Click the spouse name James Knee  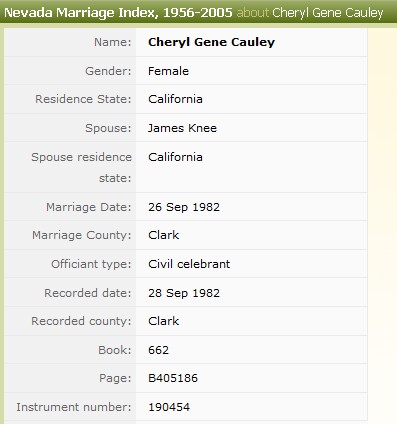182,128
